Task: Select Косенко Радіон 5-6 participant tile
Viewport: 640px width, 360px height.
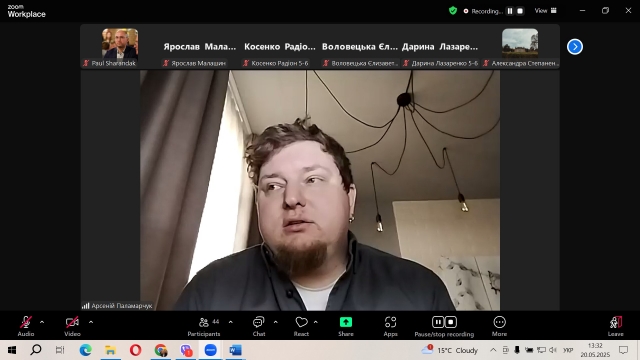Action: (280, 47)
